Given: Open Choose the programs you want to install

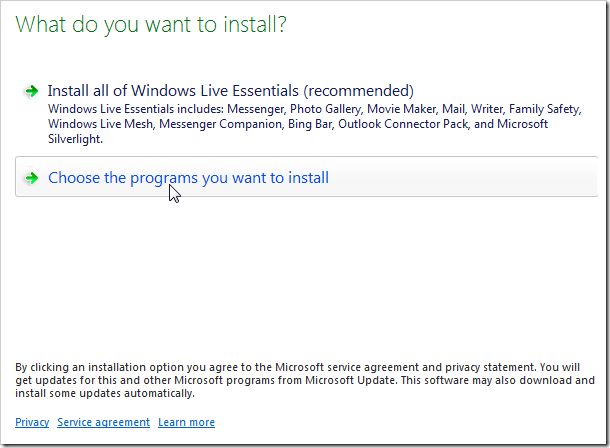Looking at the screenshot, I should 188,178.
